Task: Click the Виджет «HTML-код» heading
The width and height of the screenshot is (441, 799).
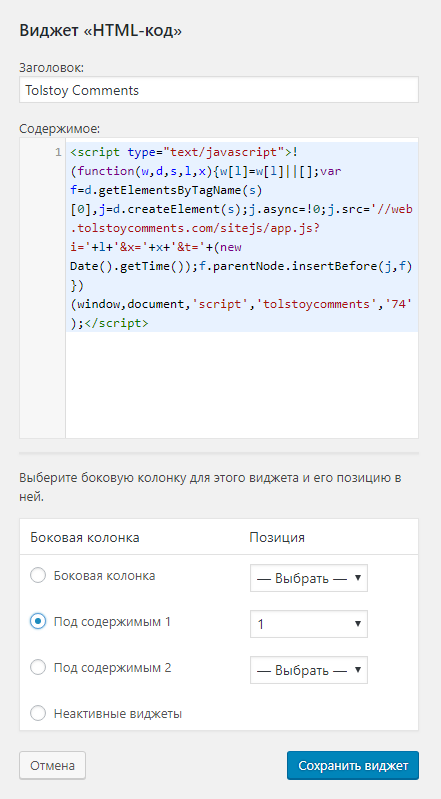Action: (100, 31)
